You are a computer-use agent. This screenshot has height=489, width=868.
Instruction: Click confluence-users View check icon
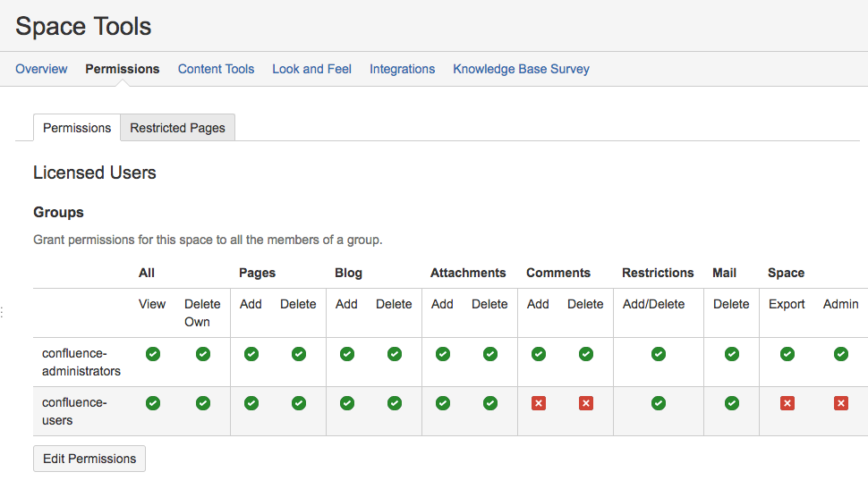[153, 403]
